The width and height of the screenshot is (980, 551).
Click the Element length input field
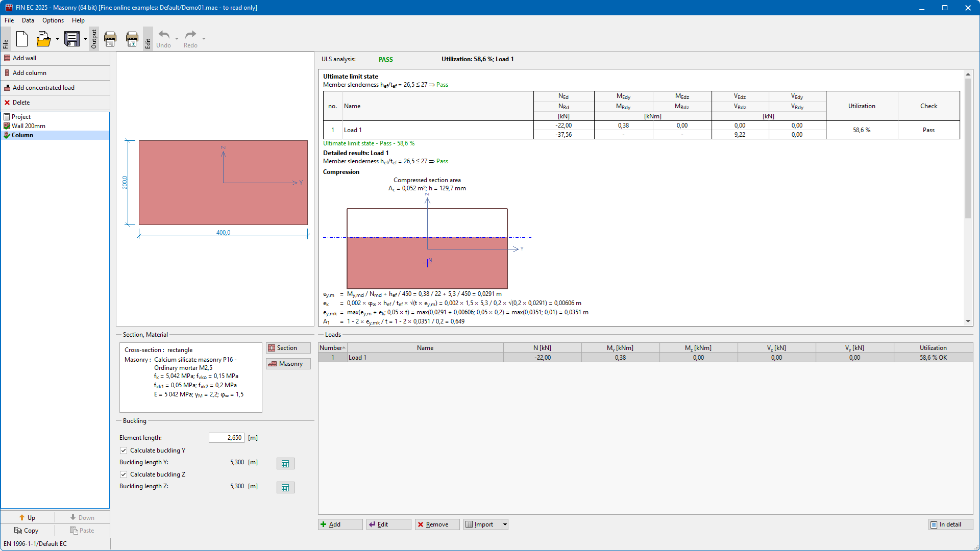click(227, 438)
